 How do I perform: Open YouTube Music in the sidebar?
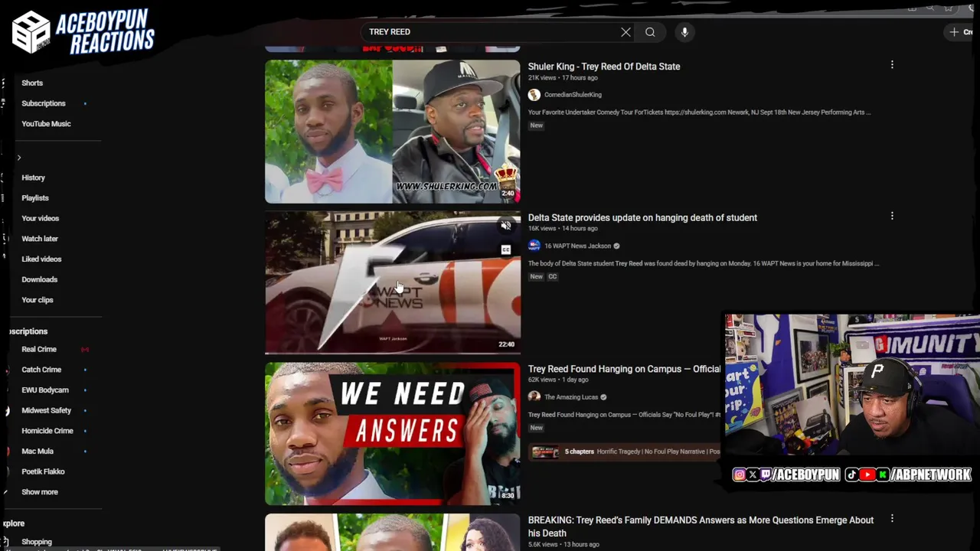[x=46, y=124]
